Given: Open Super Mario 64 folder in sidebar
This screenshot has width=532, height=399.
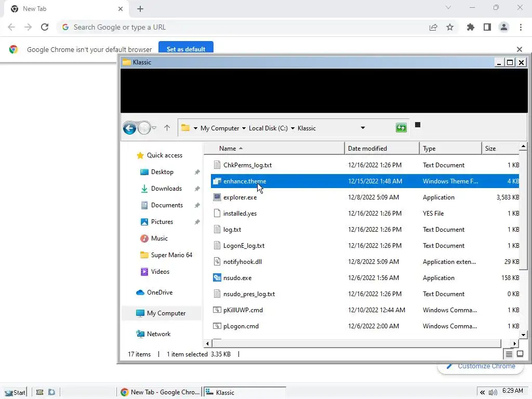Looking at the screenshot, I should [x=171, y=255].
